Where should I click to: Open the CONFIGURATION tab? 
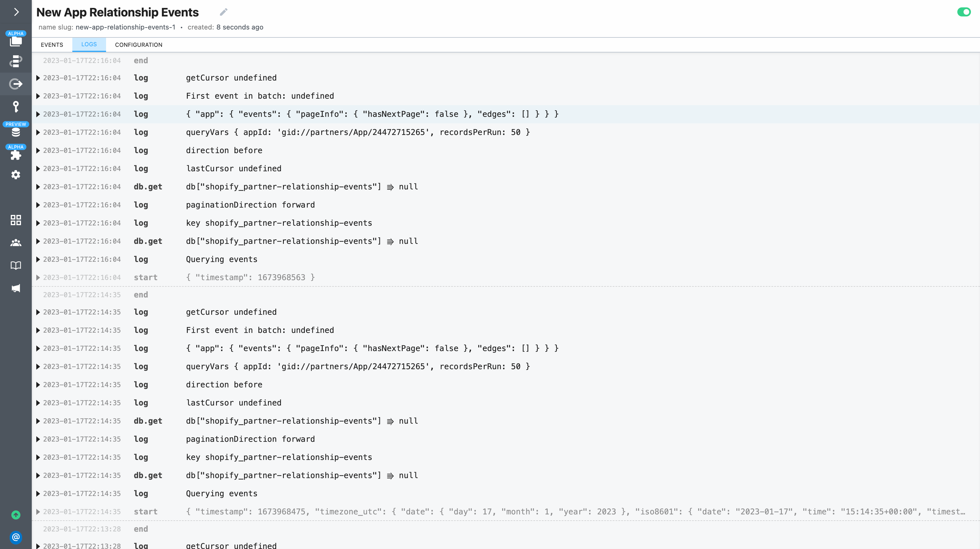138,45
